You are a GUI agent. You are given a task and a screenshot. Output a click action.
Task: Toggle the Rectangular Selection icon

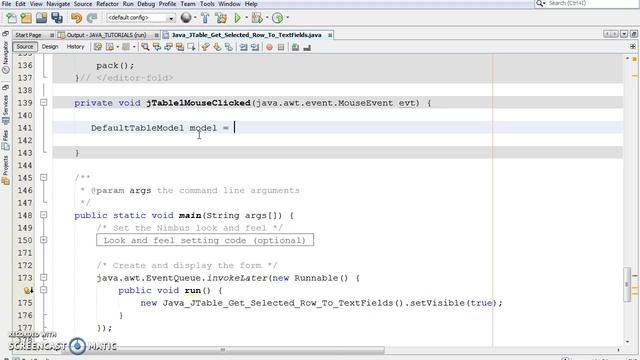[191, 47]
